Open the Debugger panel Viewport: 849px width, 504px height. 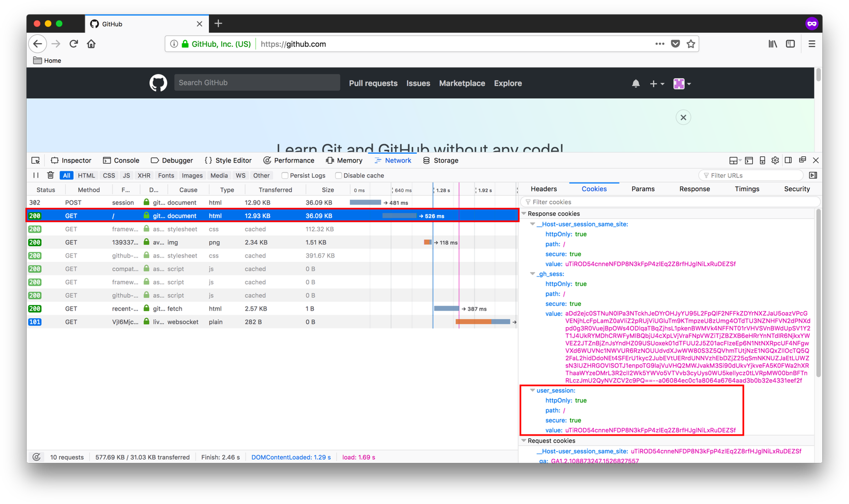172,160
